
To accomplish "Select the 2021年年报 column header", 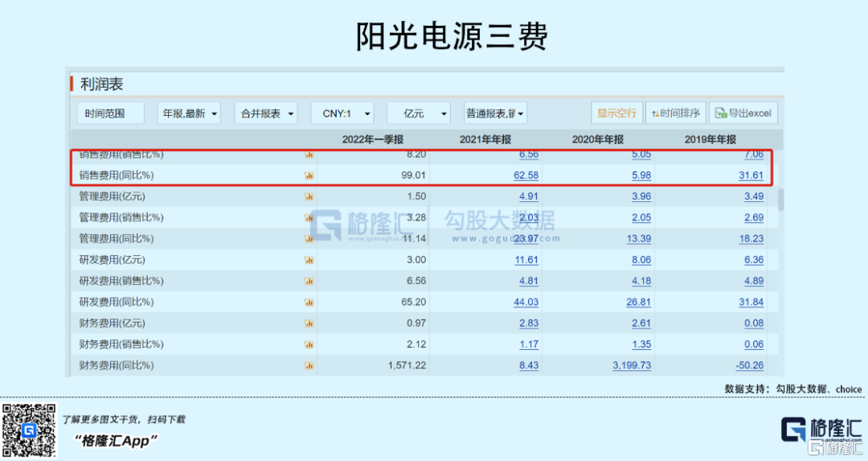I will (x=485, y=140).
